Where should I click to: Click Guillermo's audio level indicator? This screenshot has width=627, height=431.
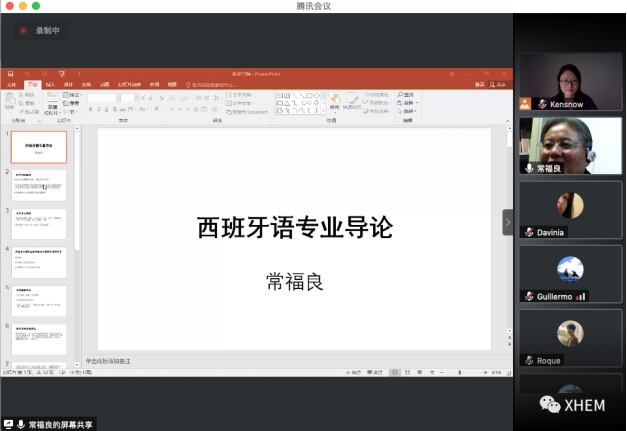tap(581, 296)
